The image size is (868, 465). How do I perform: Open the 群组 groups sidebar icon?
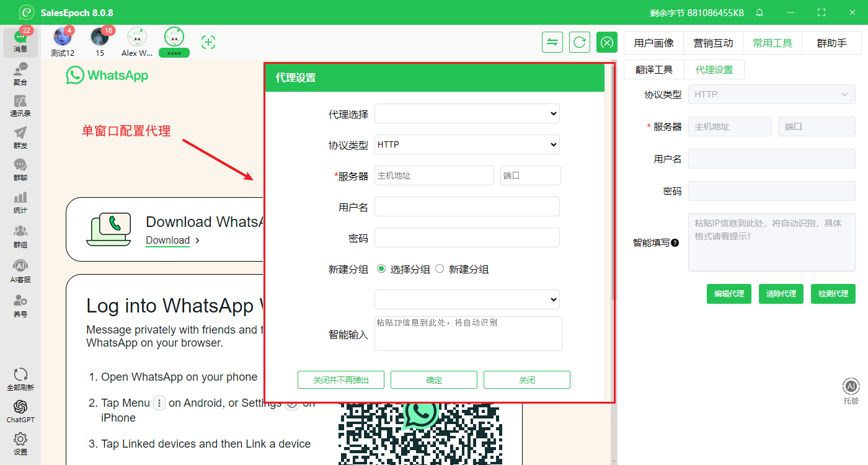(x=20, y=236)
